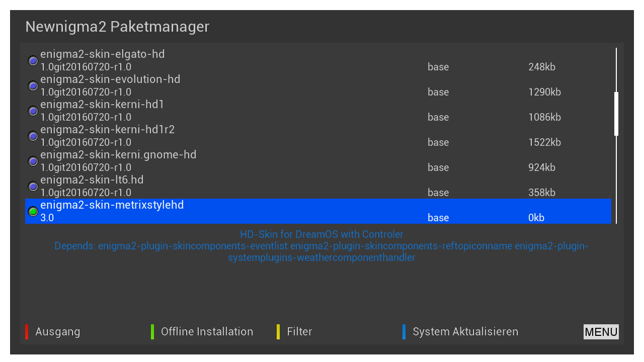Click the green installed icon for metrixstylehd
Screen dimensions: 644x362
[x=33, y=212]
